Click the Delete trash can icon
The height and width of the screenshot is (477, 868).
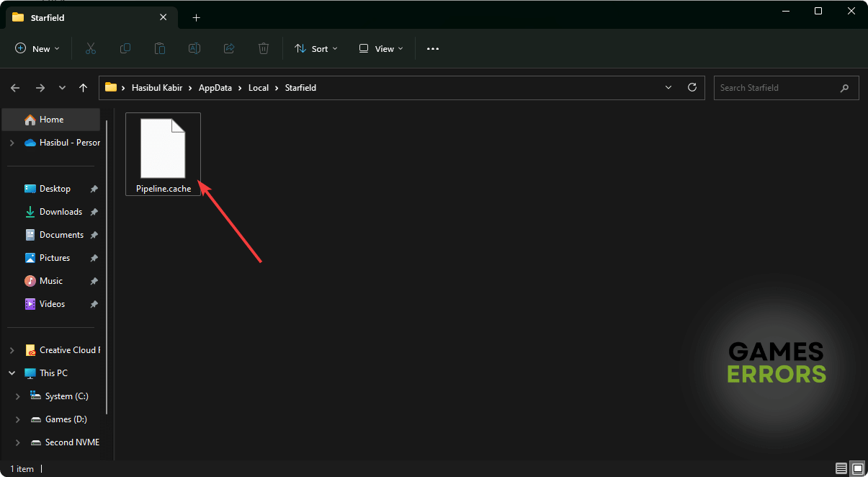264,48
